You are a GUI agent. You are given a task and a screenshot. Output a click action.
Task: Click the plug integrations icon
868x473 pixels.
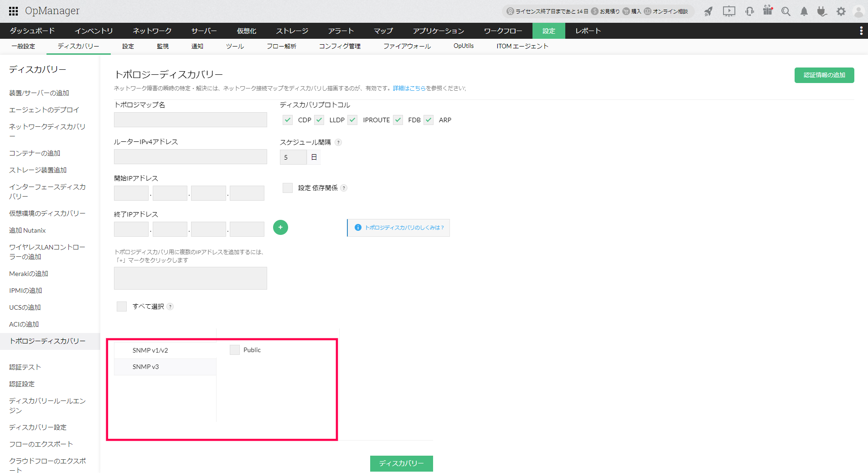[822, 11]
